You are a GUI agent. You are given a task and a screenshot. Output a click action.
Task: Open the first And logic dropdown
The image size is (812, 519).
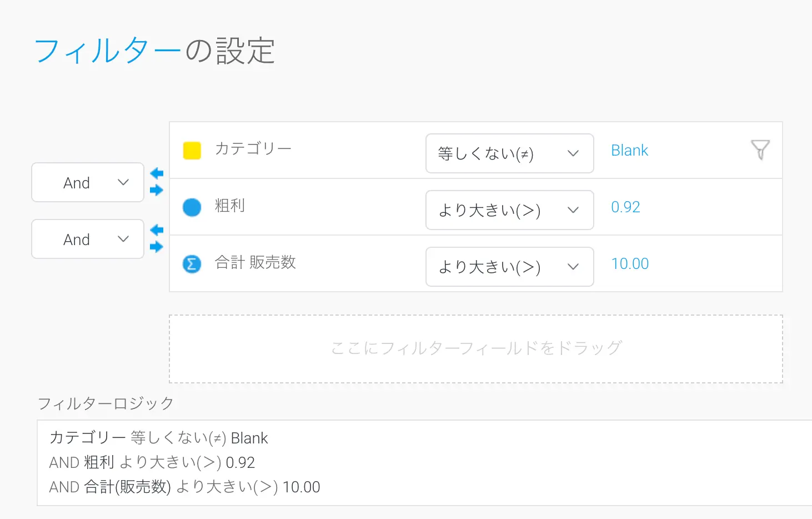[88, 182]
